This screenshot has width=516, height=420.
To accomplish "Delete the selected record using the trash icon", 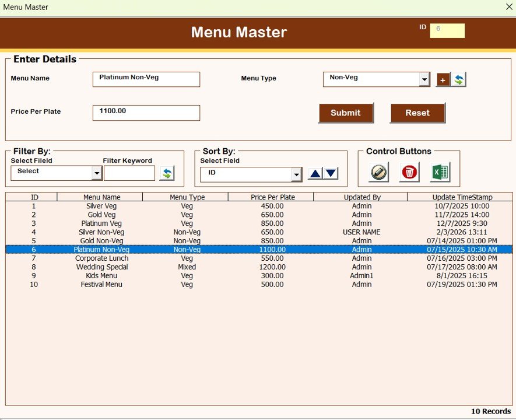I will pyautogui.click(x=408, y=173).
